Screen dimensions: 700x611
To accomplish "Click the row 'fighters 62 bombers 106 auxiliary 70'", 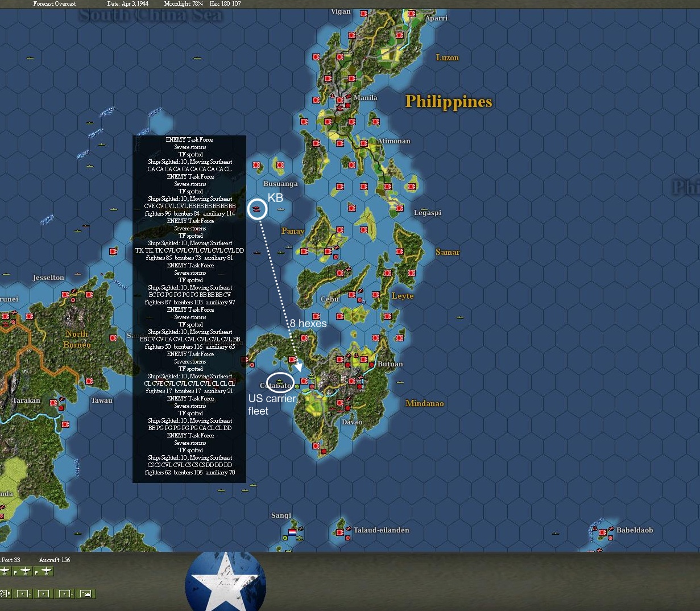I will pyautogui.click(x=189, y=472).
